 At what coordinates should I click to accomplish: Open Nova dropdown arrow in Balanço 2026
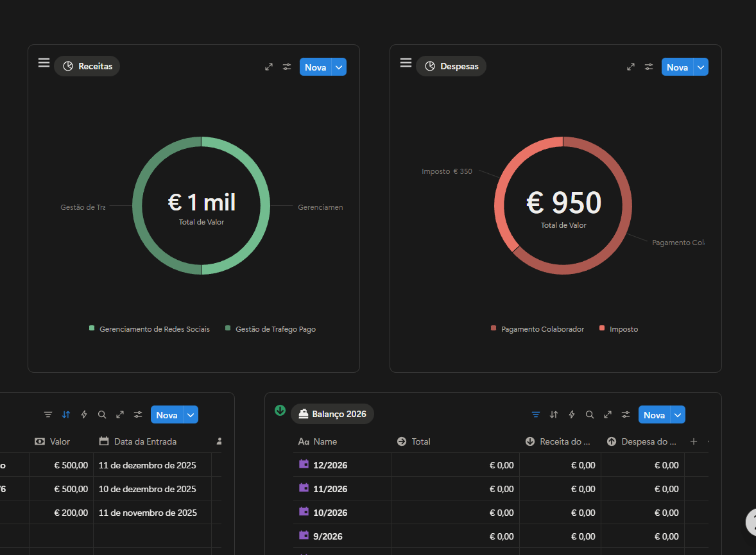coord(678,415)
